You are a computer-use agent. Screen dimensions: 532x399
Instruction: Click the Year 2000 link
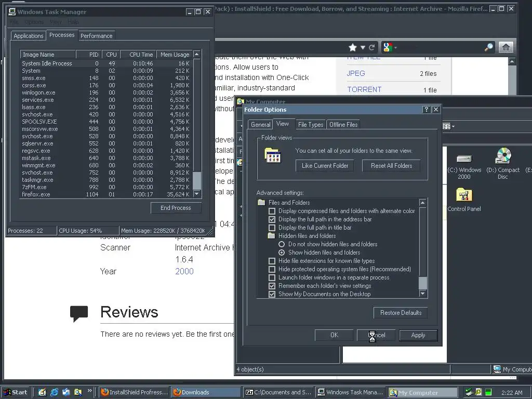[x=184, y=271]
